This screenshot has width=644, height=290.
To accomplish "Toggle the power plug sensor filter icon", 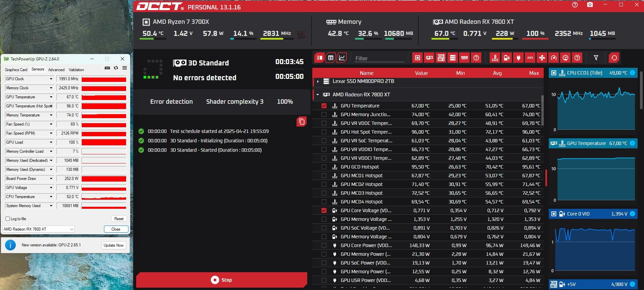I will pos(519,58).
